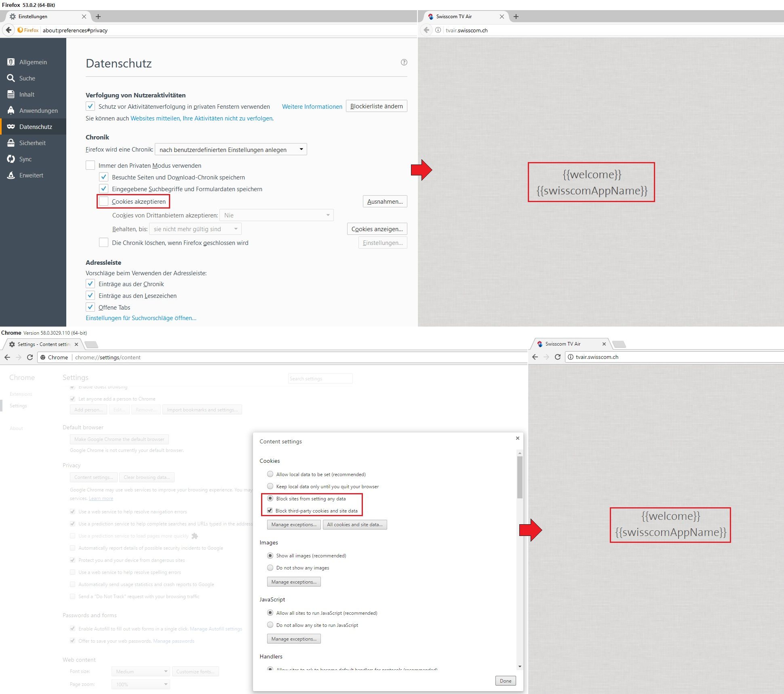Click Cookies anzeigen button in Firefox
This screenshot has width=784, height=694.
click(x=376, y=228)
